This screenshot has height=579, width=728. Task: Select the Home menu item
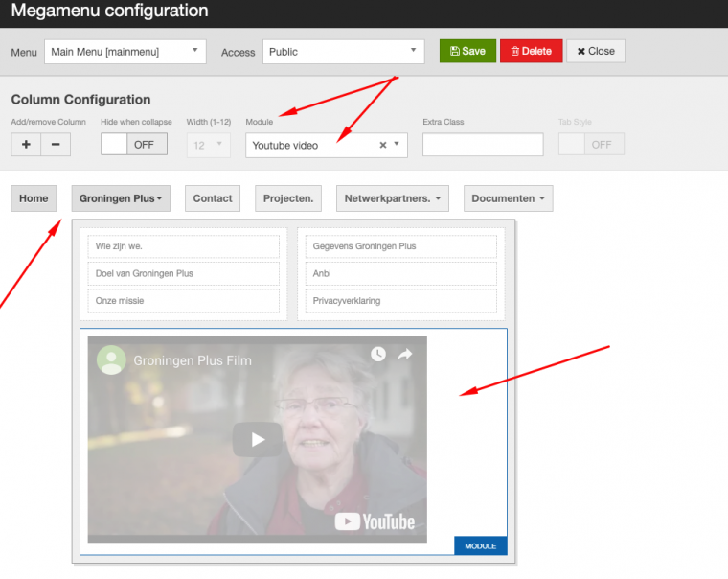coord(34,198)
